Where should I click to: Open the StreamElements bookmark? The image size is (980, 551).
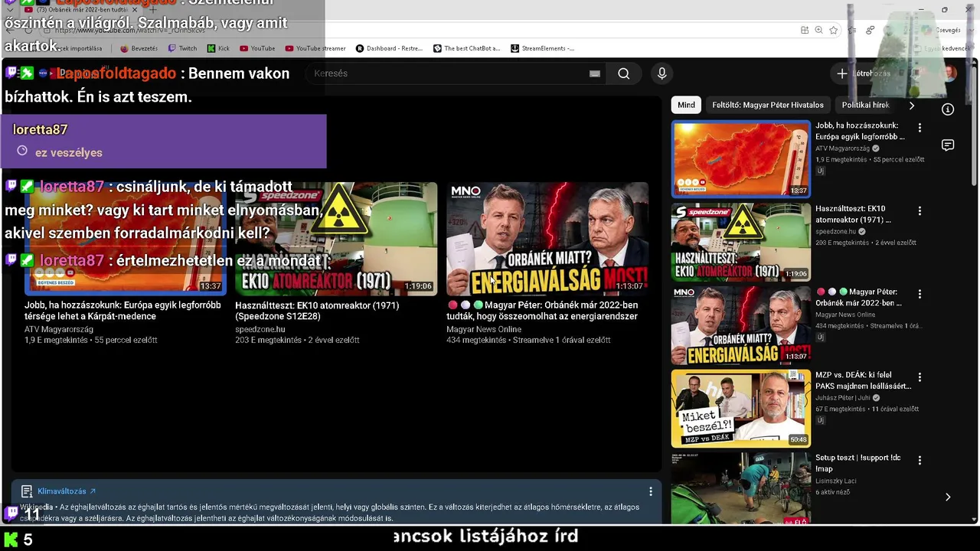(542, 48)
